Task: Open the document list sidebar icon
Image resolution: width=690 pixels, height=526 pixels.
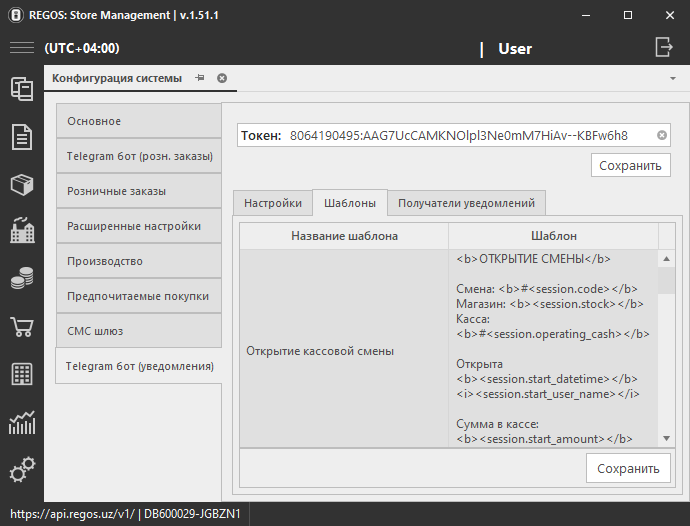Action: (21, 137)
